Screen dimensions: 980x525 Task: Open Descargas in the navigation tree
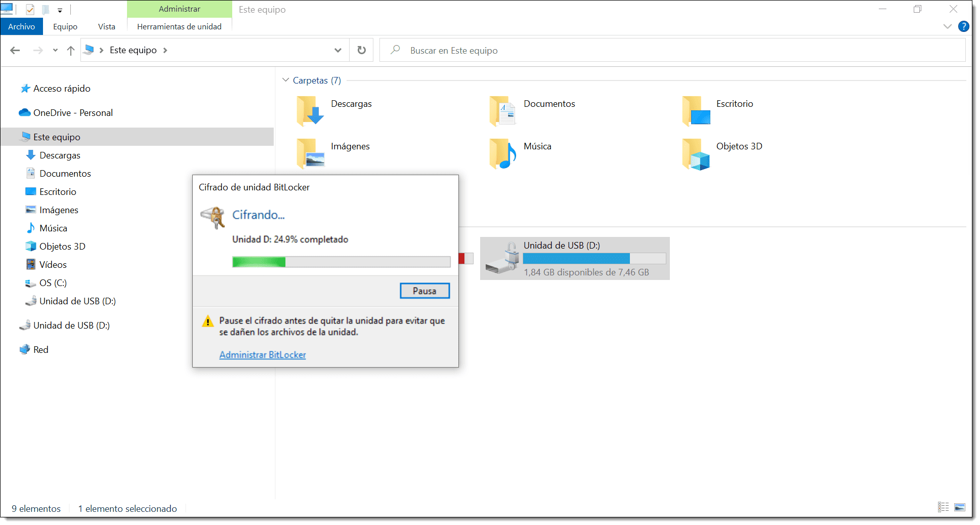pyautogui.click(x=60, y=155)
